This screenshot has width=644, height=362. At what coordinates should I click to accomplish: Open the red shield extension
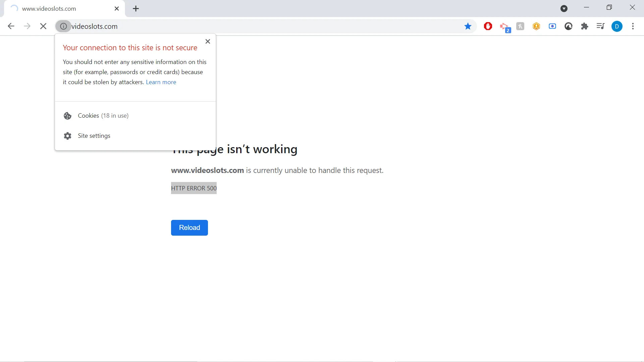(x=488, y=26)
